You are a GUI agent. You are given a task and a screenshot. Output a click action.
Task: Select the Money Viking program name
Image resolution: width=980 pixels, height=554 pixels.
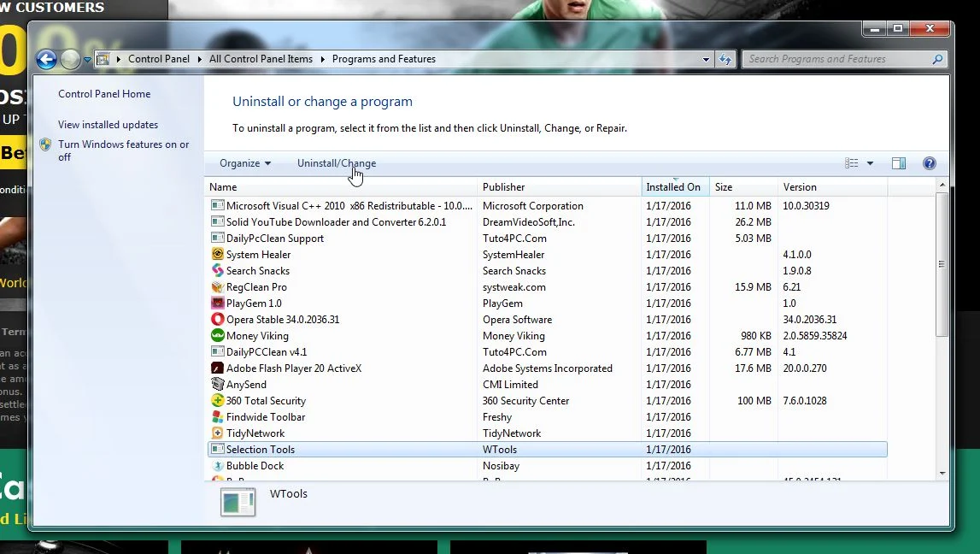pyautogui.click(x=257, y=336)
